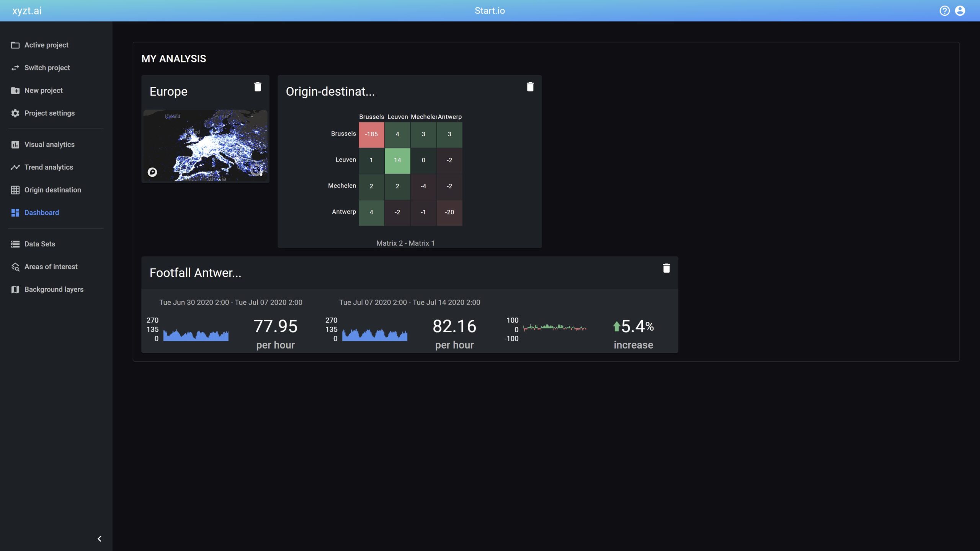Click Switch project in the sidebar
Viewport: 980px width, 551px height.
pos(47,68)
